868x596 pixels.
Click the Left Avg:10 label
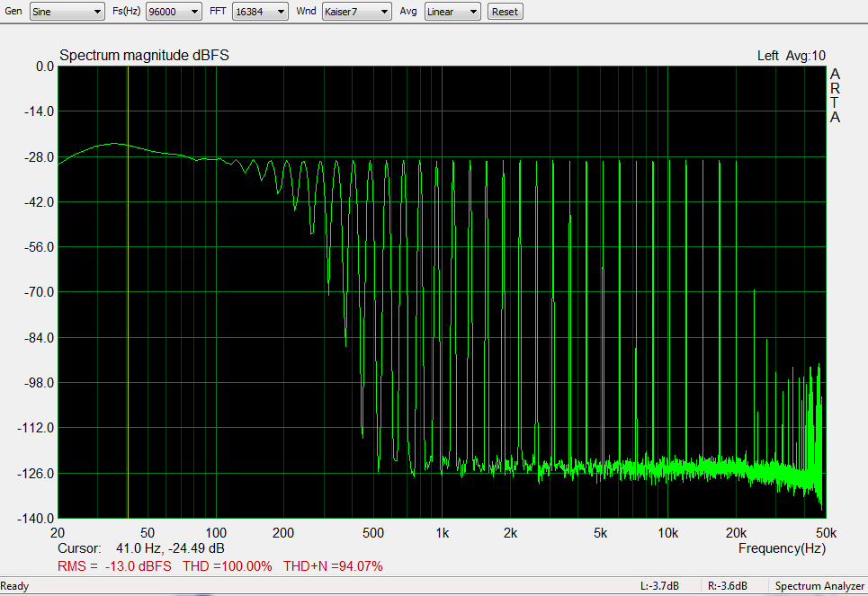click(x=791, y=56)
